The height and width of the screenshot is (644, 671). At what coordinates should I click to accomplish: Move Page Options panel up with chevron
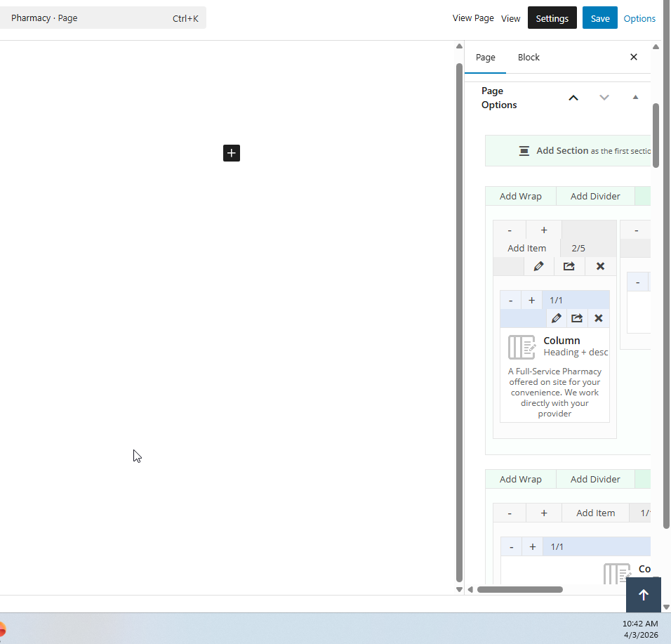pos(573,98)
